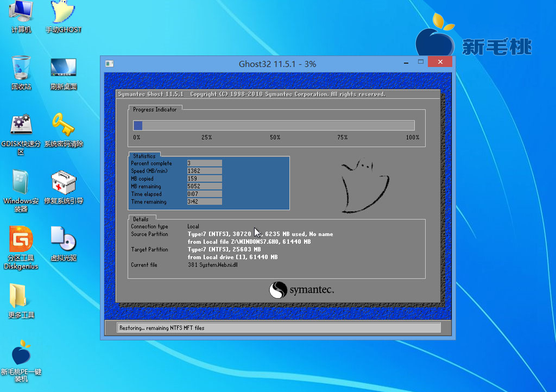Click the Target Partition label
Image resolution: width=556 pixels, height=392 pixels.
(x=150, y=250)
